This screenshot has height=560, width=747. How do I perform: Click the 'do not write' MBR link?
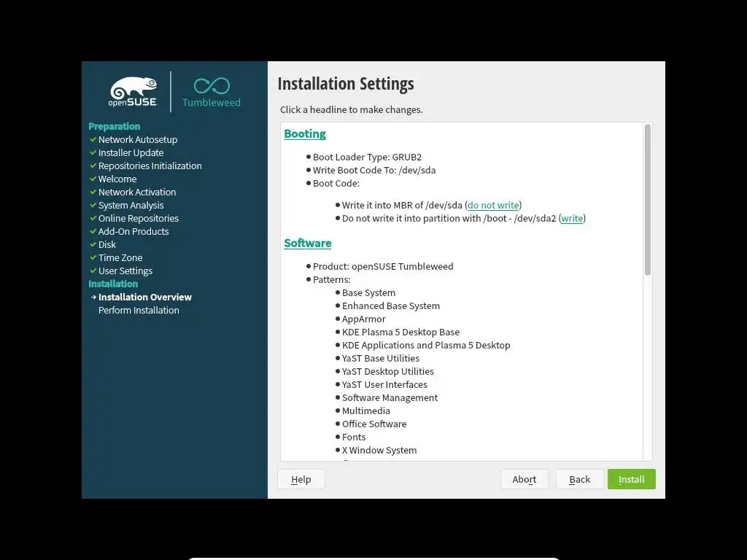[493, 205]
